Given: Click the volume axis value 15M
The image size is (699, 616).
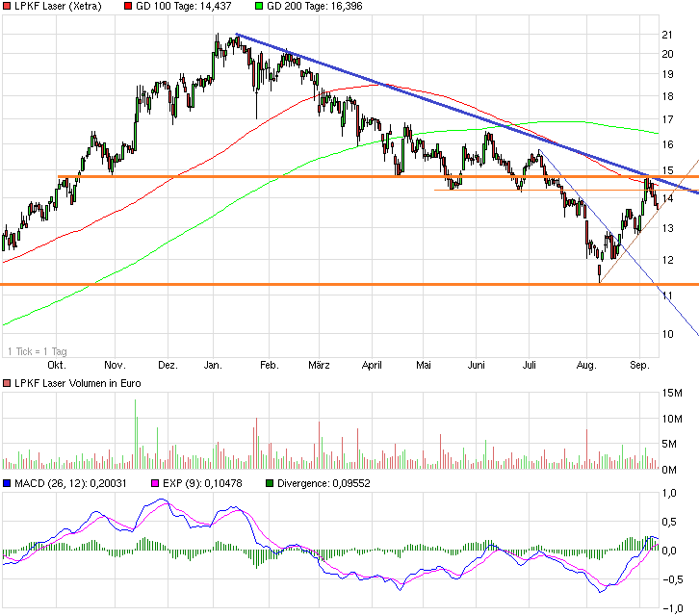Looking at the screenshot, I should click(672, 393).
